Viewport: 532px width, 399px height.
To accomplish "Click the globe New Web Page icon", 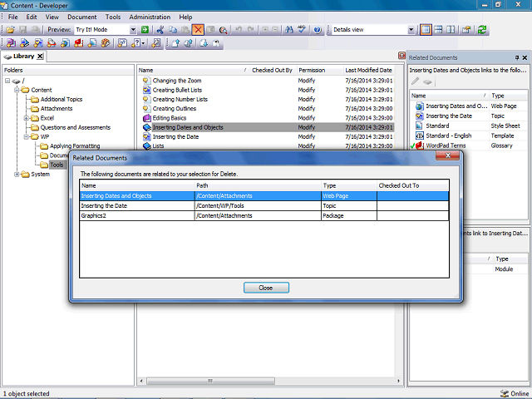I will pos(65,43).
